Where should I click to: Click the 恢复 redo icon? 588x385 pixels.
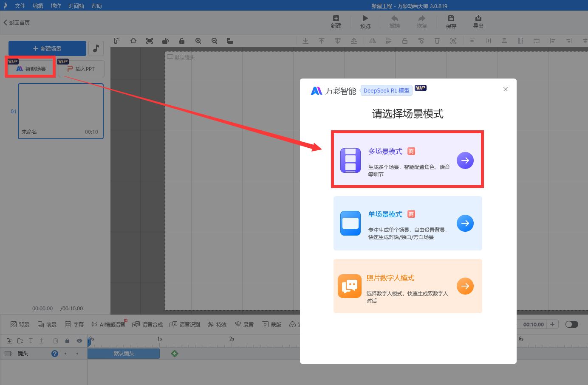[x=421, y=18]
